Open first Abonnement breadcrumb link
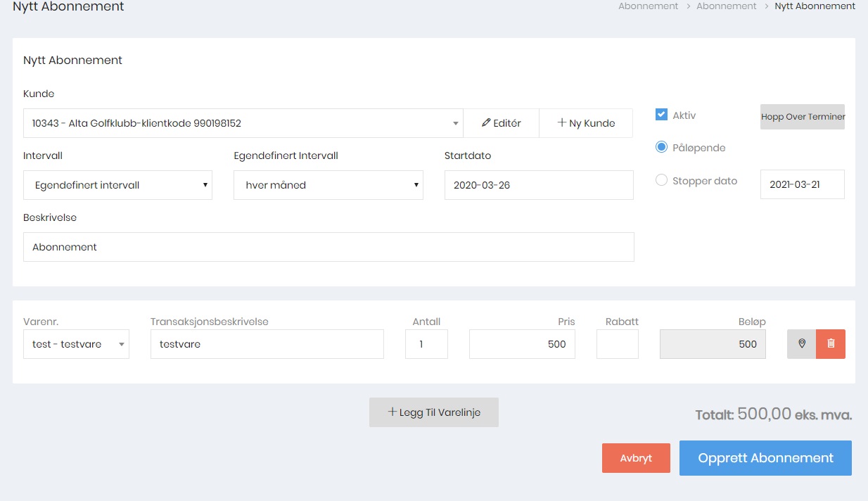This screenshot has height=501, width=868. click(649, 6)
